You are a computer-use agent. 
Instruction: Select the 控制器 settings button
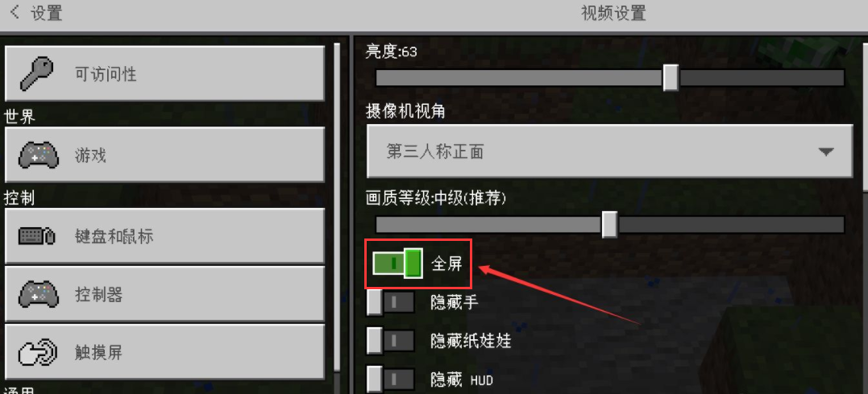pos(164,294)
